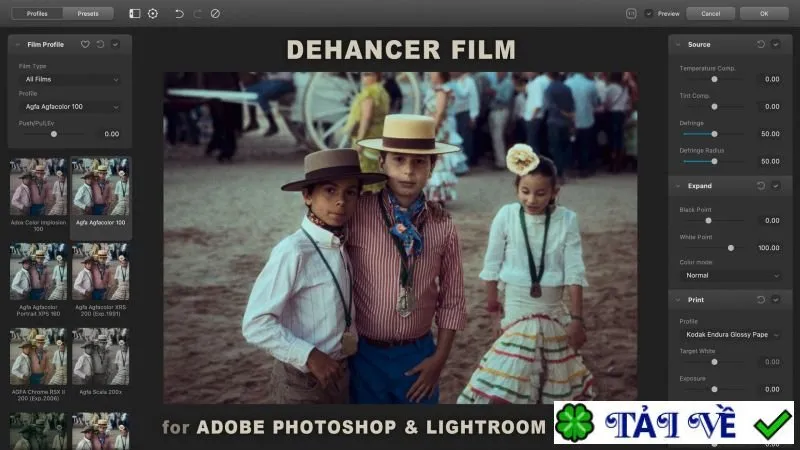Select AGFA Chrome RSX II 200 thumbnail

tap(38, 357)
